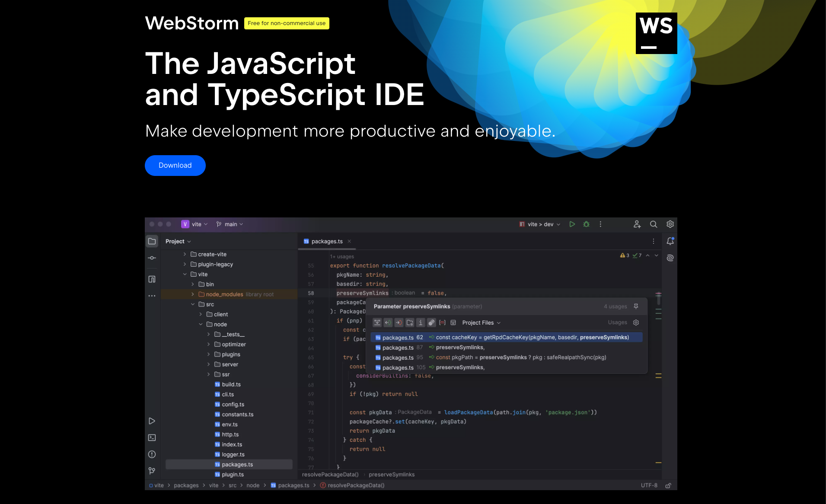Select usage at packages.ts line 95

[507, 357]
